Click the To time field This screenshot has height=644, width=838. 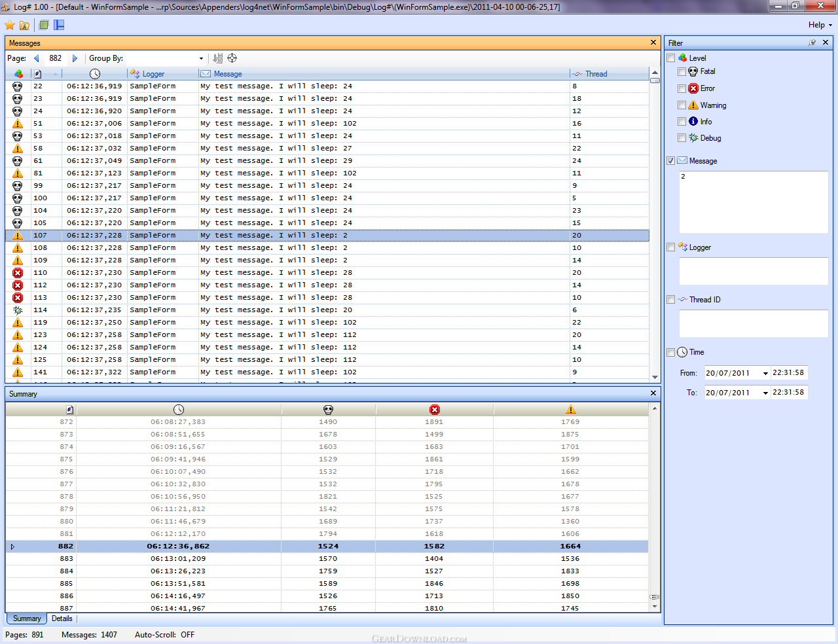coord(789,393)
